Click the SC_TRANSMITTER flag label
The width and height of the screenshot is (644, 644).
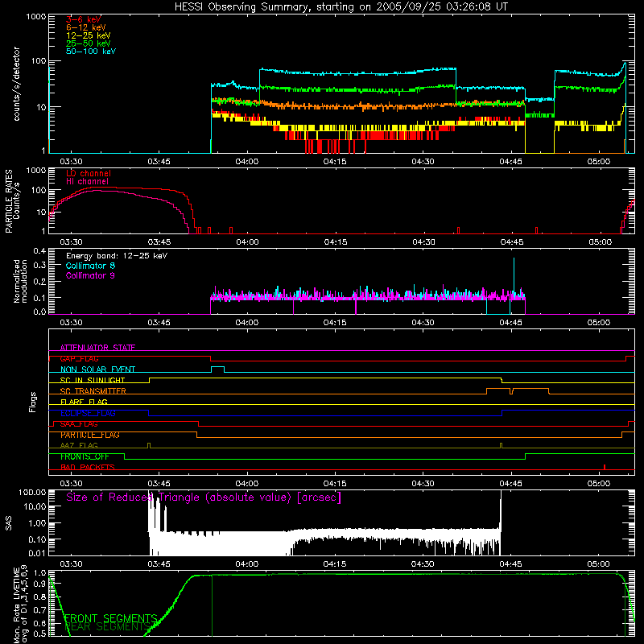[x=93, y=391]
